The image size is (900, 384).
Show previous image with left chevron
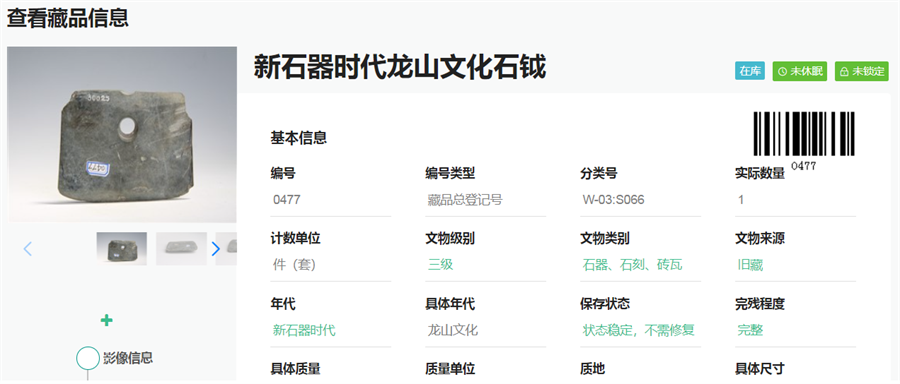point(28,249)
